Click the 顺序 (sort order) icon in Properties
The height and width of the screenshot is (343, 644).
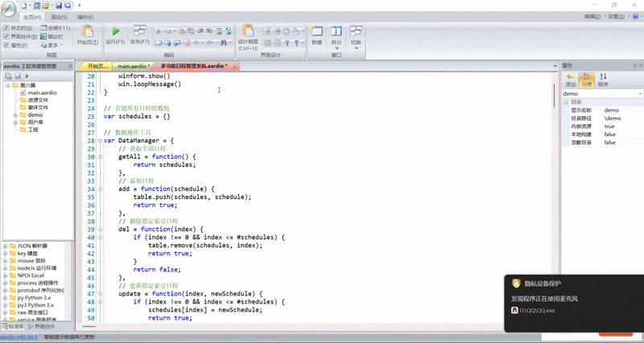(x=603, y=79)
